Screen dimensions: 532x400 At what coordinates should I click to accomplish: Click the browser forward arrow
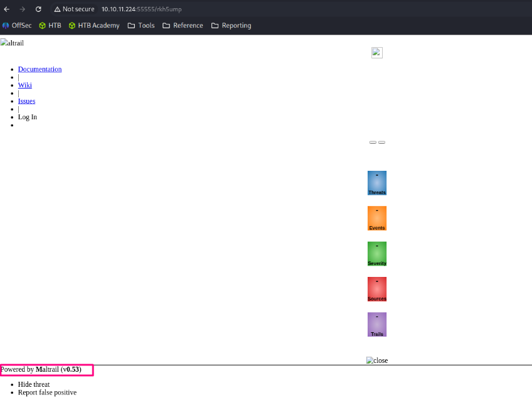point(23,9)
